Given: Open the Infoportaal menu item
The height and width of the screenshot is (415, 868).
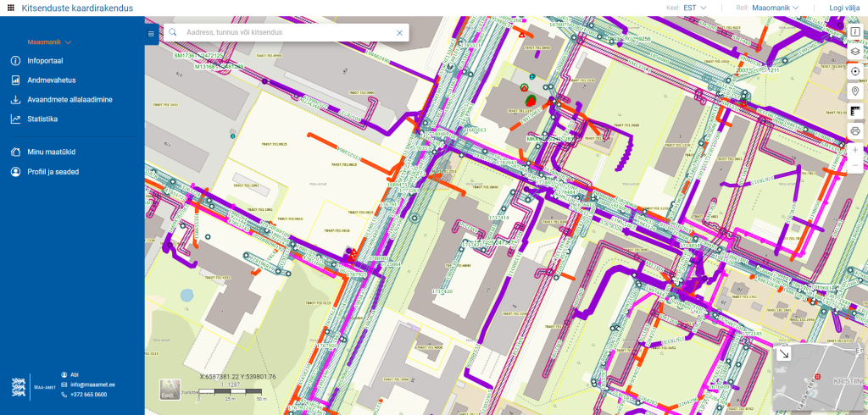Looking at the screenshot, I should click(45, 61).
